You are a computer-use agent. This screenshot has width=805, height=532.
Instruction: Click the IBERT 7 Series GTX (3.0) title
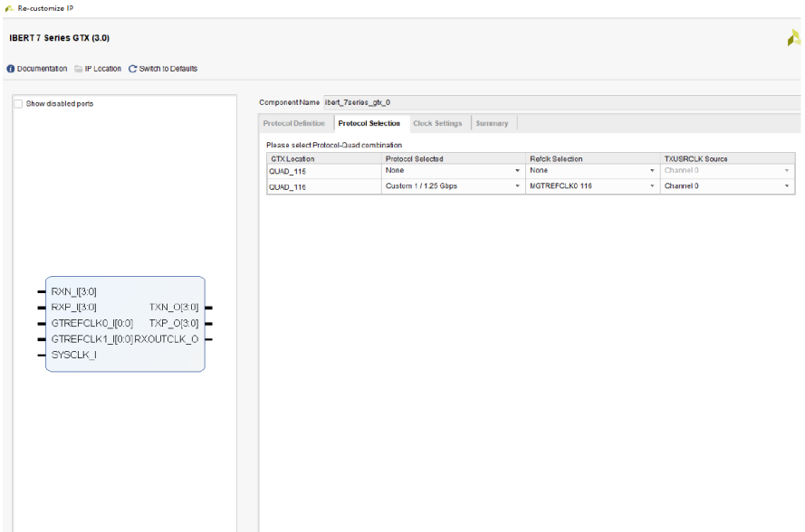pos(59,38)
